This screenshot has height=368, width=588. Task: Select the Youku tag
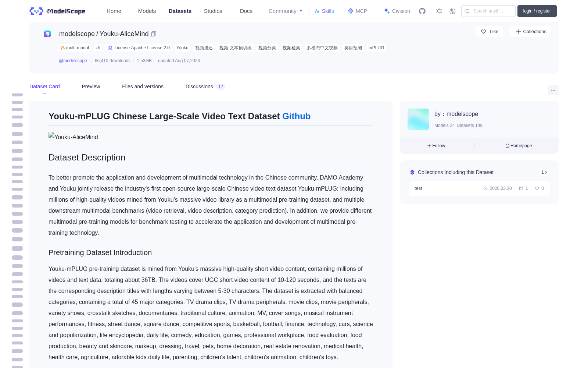(x=182, y=48)
